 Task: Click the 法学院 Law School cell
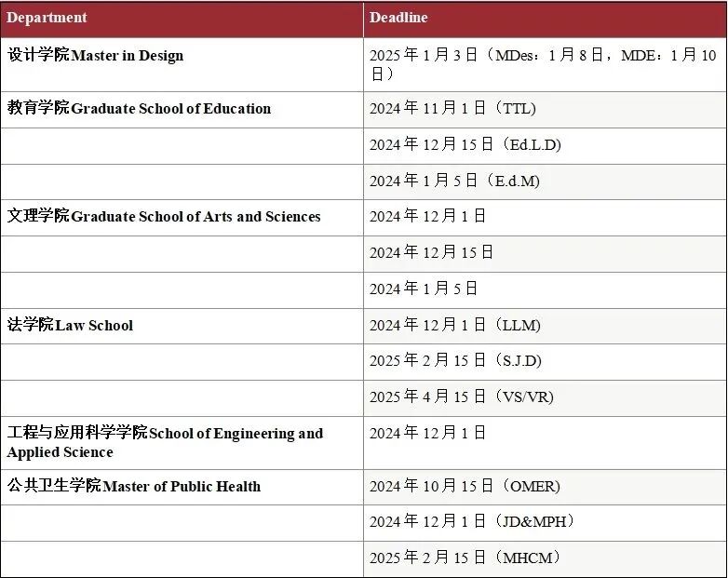click(x=182, y=327)
